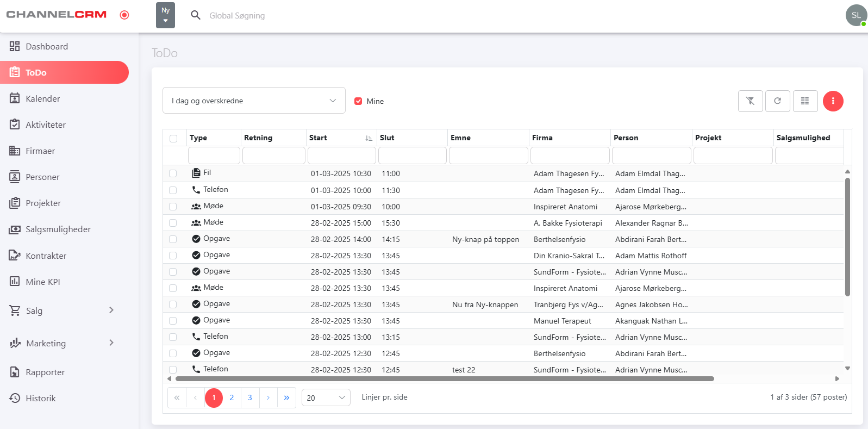Click the table scroll-right arrow
Screen dimensions: 868x429
pyautogui.click(x=837, y=378)
